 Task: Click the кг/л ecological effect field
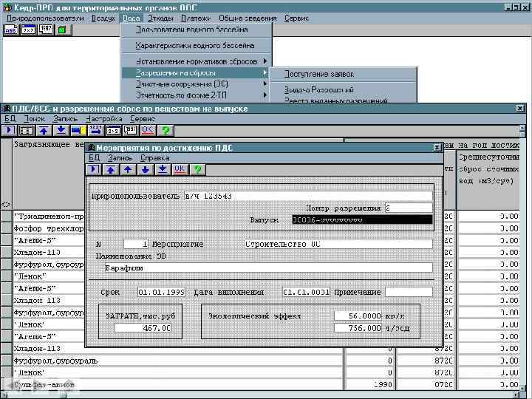click(358, 316)
